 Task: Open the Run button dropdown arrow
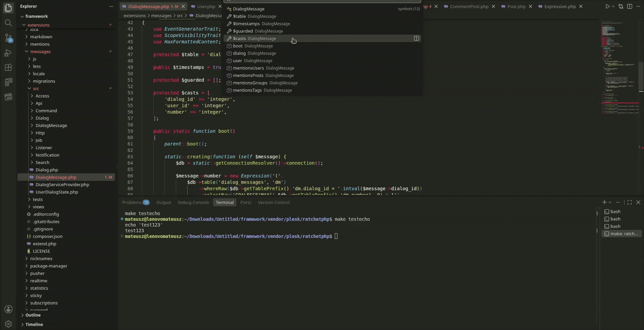click(613, 6)
